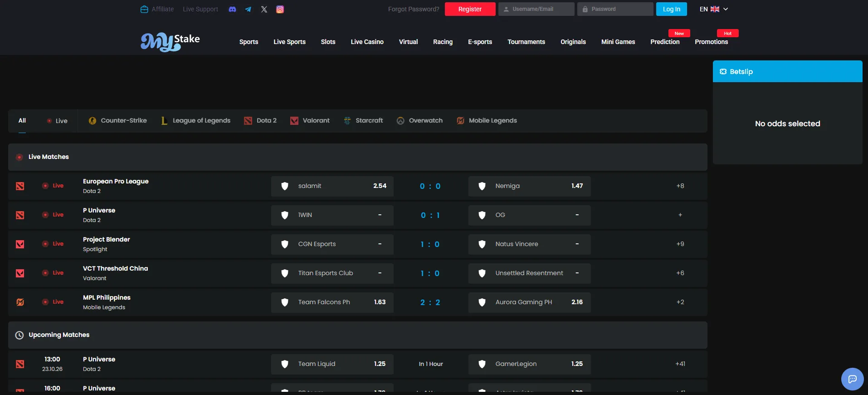This screenshot has width=868, height=395.
Task: Click the Valorant filter icon
Action: pos(294,121)
